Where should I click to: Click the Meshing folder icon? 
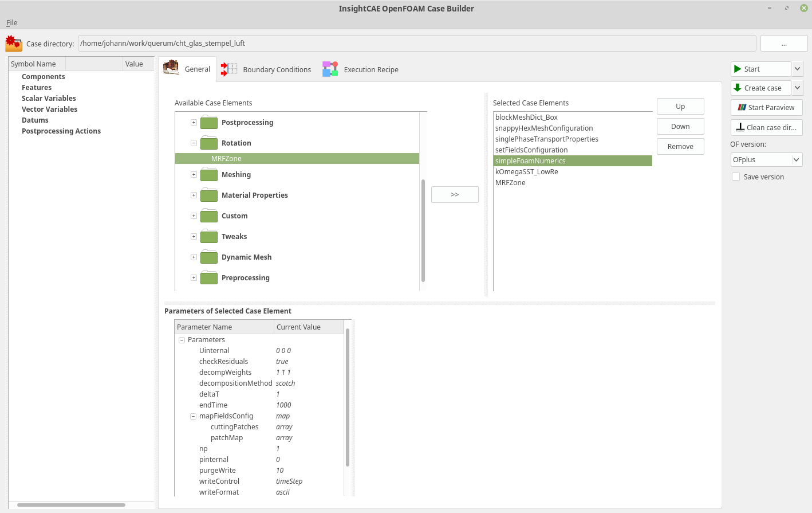point(209,174)
